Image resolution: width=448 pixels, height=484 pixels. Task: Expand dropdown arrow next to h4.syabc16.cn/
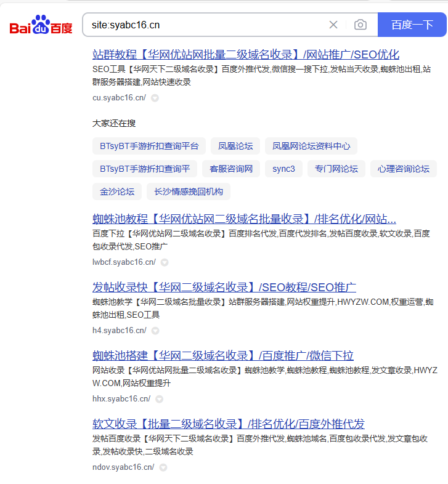pos(155,331)
